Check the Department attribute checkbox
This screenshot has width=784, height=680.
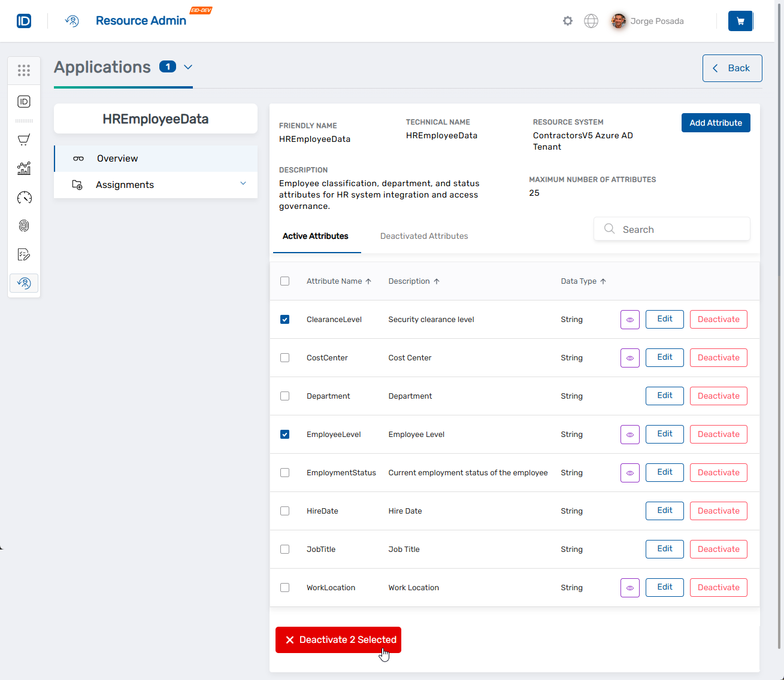coord(285,396)
